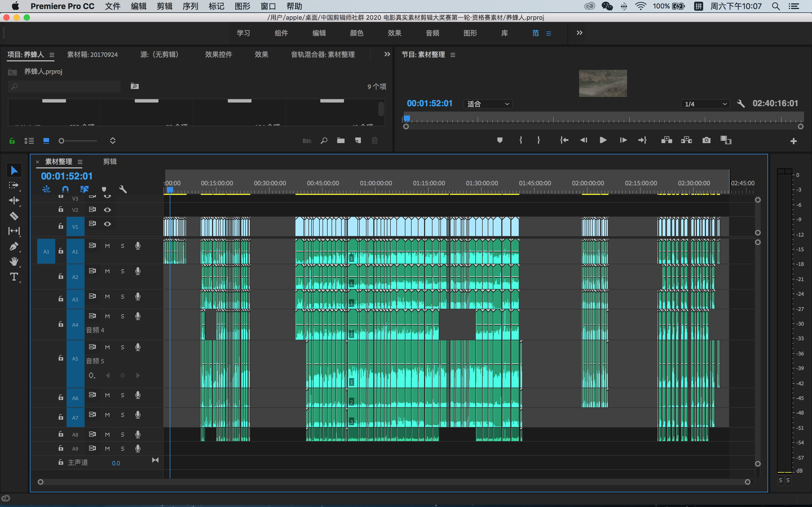Toggle visibility of track V1
This screenshot has width=812, height=507.
107,224
